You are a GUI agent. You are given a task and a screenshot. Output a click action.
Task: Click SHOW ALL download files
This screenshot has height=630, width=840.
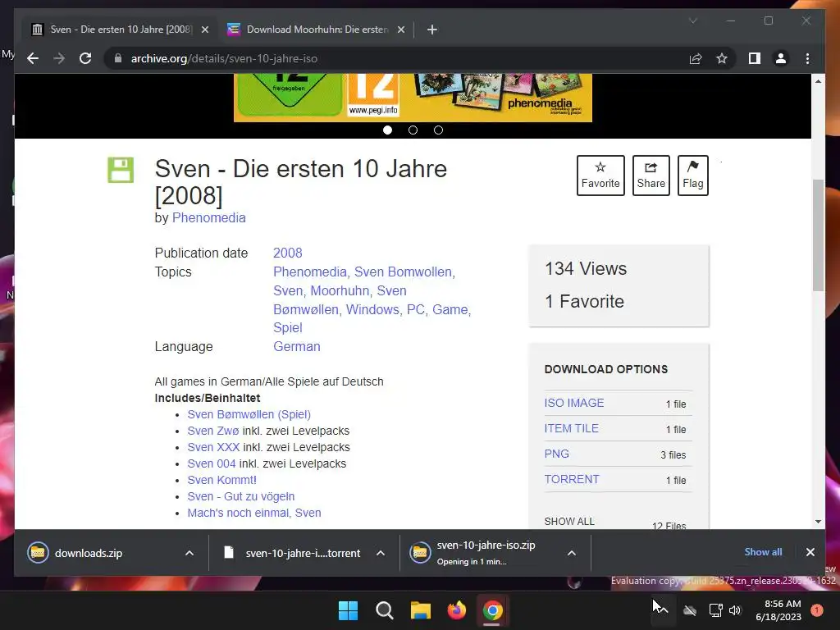tap(569, 521)
